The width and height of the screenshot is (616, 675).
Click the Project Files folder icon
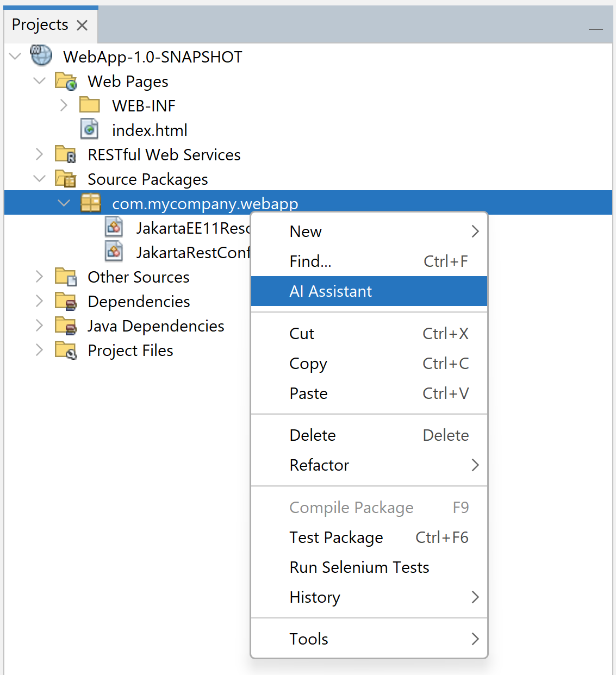66,350
